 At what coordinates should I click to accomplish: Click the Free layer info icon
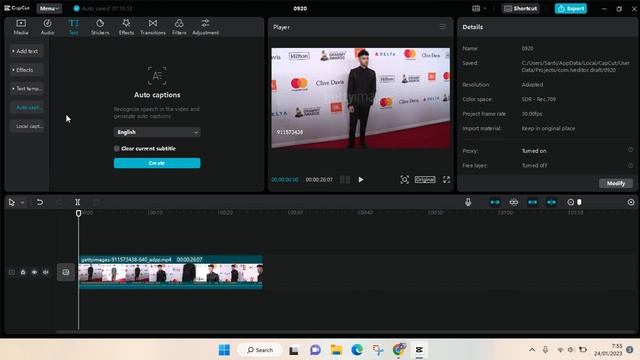pos(630,165)
